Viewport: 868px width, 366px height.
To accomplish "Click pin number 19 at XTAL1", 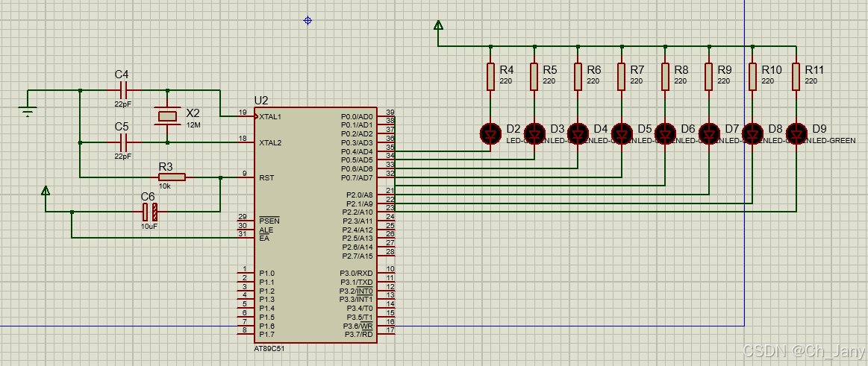I will [x=243, y=113].
